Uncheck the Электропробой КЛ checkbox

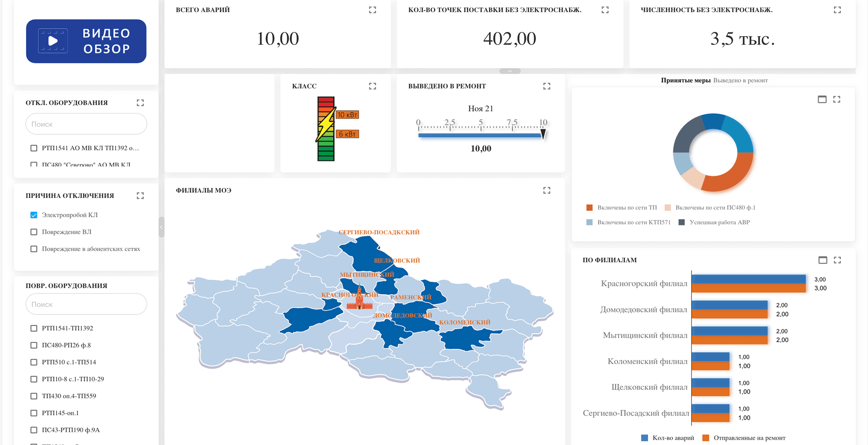[x=34, y=215]
